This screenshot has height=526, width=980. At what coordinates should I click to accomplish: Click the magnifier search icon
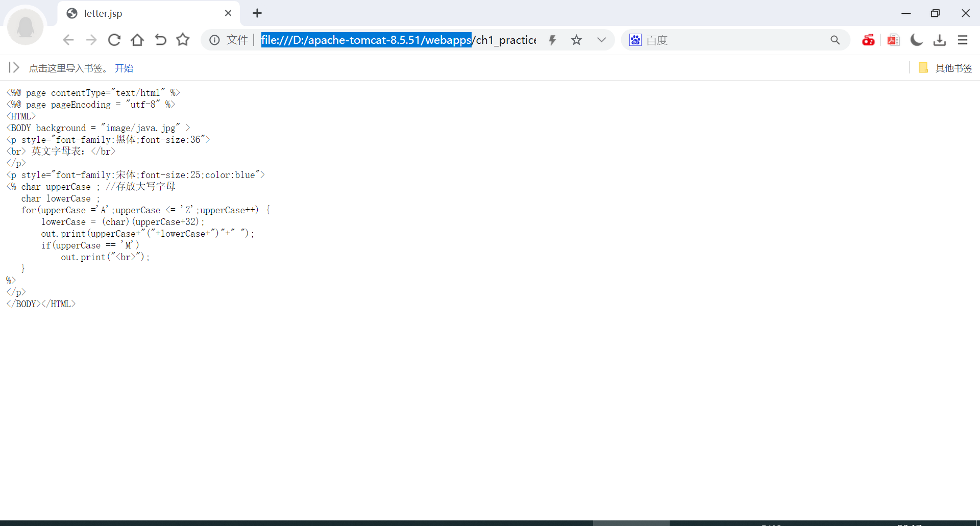[835, 40]
